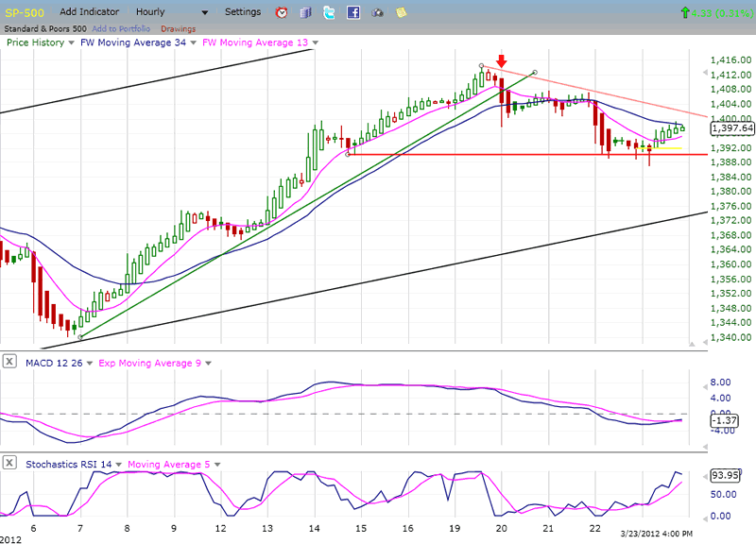Screen dimensions: 756x544
Task: Click the notes book icon in toolbar
Action: coord(305,13)
